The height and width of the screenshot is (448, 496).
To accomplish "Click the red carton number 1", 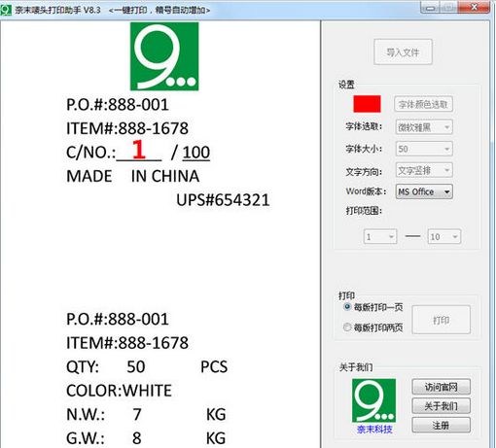I will (139, 150).
